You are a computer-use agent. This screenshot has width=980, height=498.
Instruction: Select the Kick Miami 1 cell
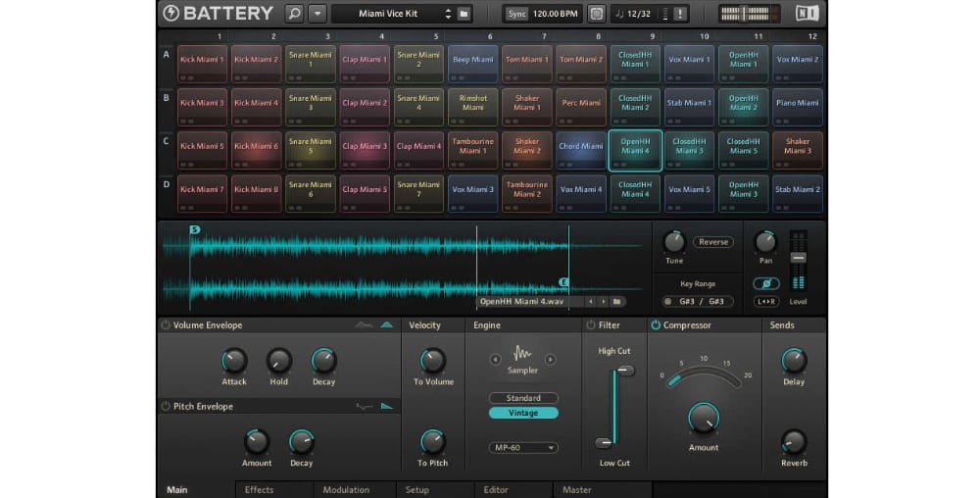click(202, 64)
